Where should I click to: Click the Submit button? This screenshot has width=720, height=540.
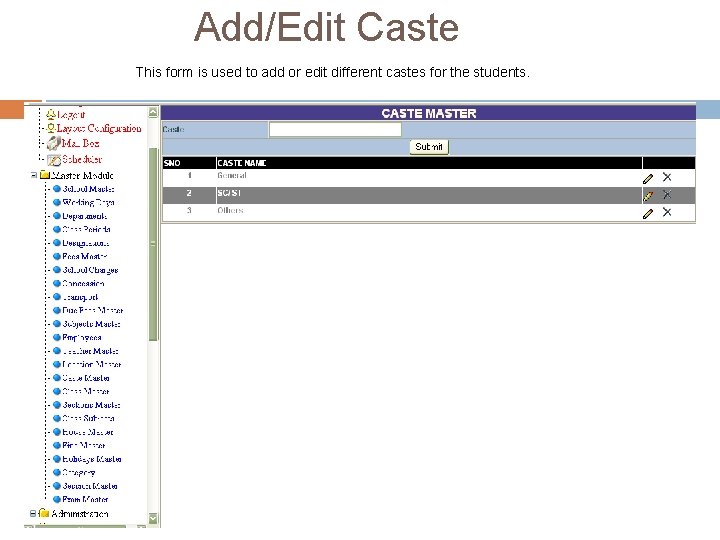tap(429, 147)
